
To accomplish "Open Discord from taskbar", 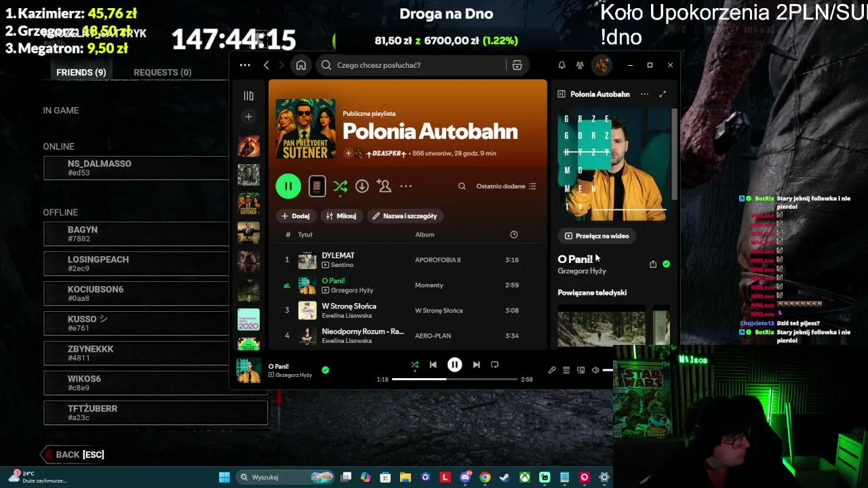I will coord(465,477).
